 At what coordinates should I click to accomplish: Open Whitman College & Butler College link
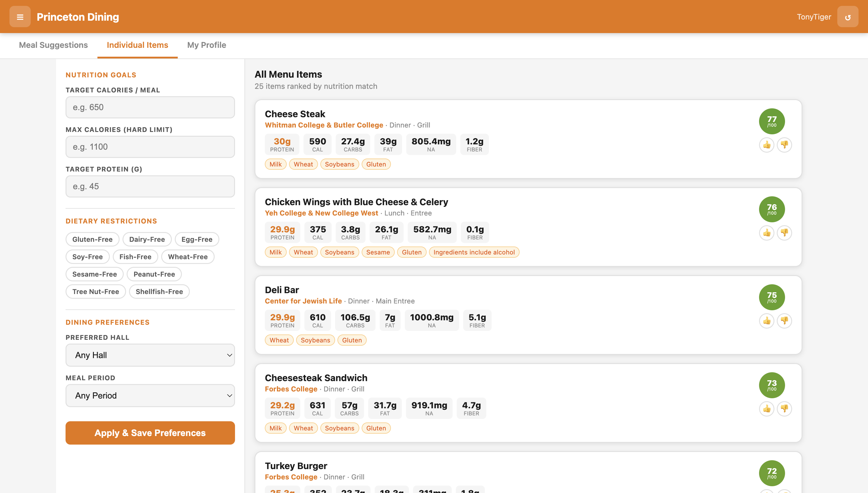point(324,125)
